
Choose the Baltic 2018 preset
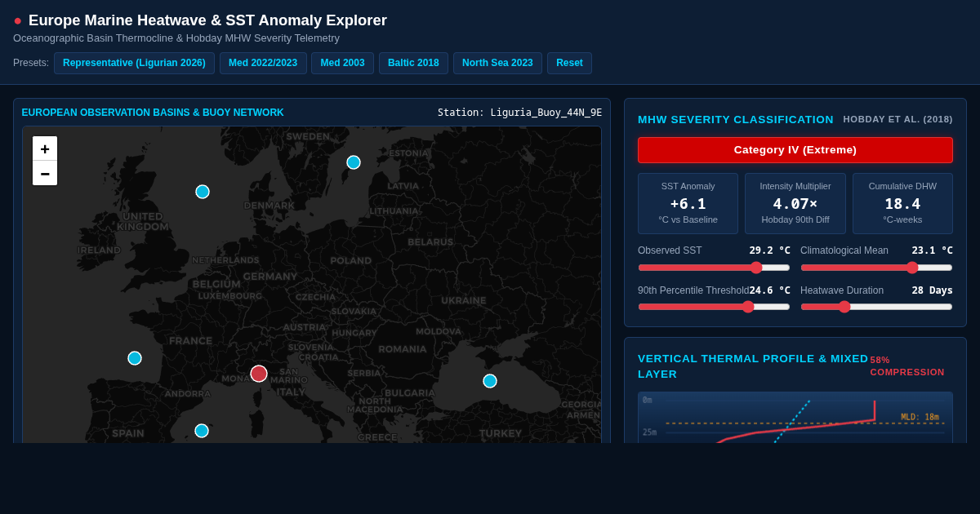[413, 63]
